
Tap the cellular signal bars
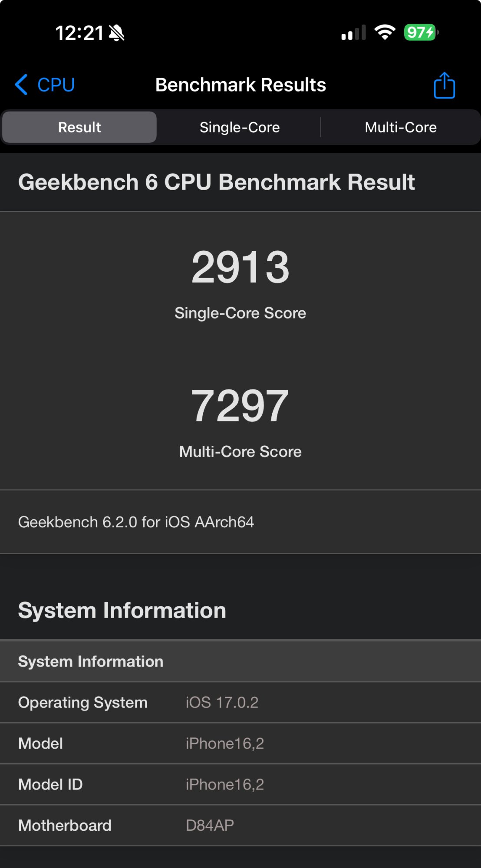[353, 33]
